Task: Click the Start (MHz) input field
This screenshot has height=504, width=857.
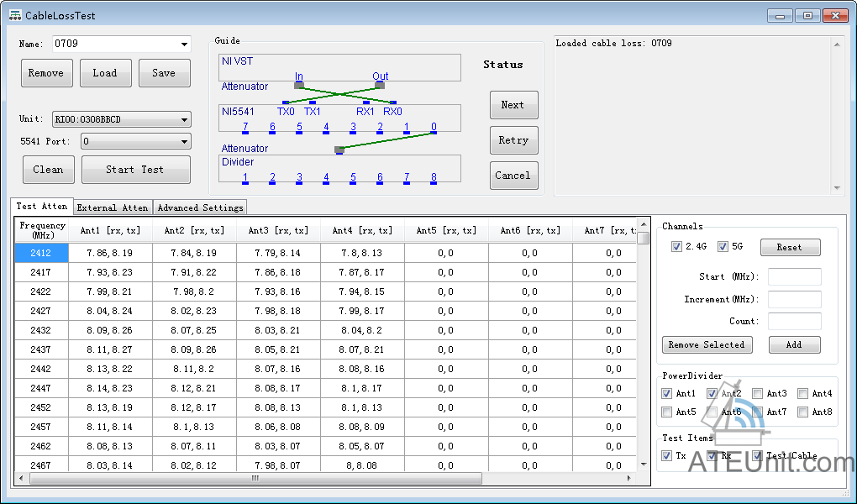Action: (794, 277)
